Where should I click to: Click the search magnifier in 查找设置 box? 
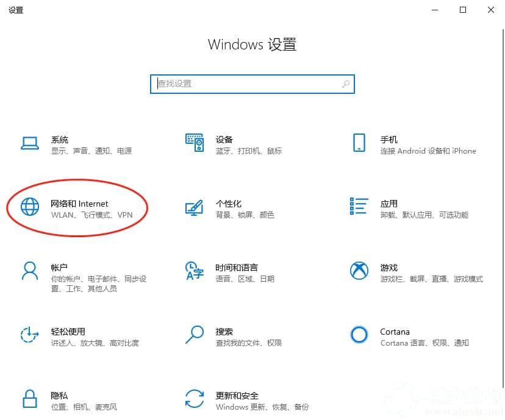346,84
